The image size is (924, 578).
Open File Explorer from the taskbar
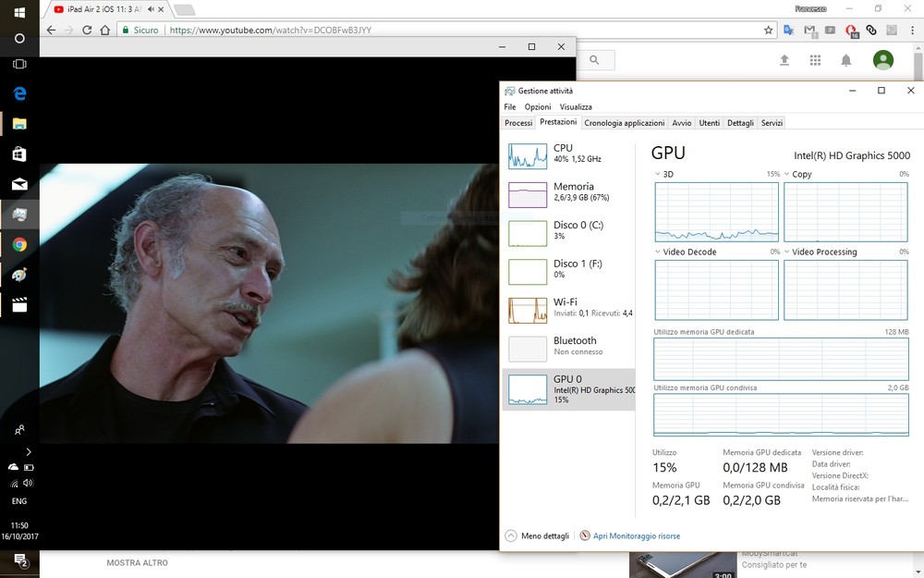[19, 123]
